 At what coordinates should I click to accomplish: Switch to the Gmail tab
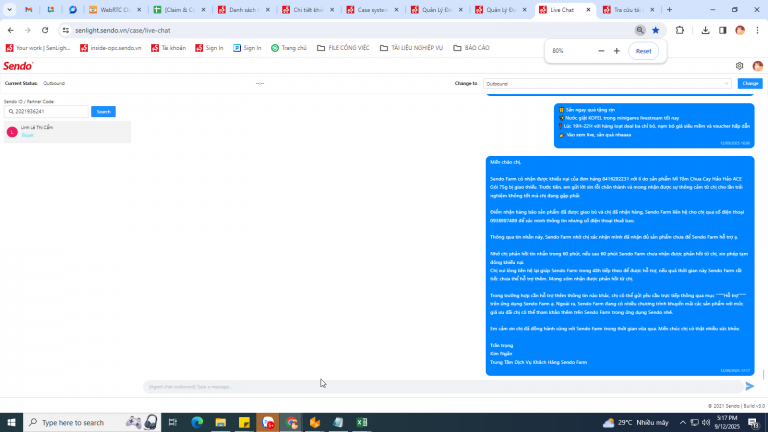pyautogui.click(x=29, y=10)
